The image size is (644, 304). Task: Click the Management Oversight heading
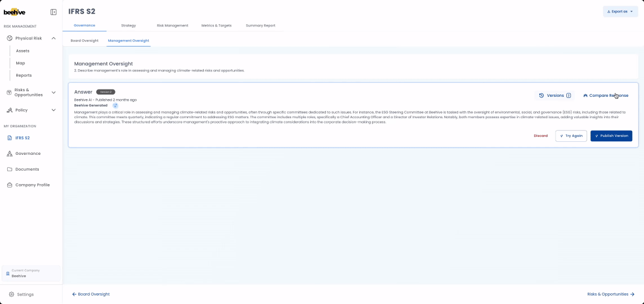click(x=104, y=64)
